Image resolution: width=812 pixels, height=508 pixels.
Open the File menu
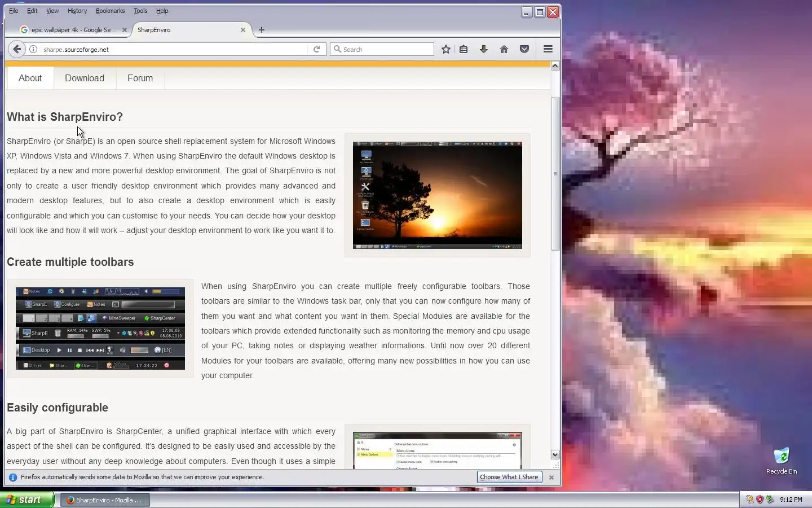point(14,11)
